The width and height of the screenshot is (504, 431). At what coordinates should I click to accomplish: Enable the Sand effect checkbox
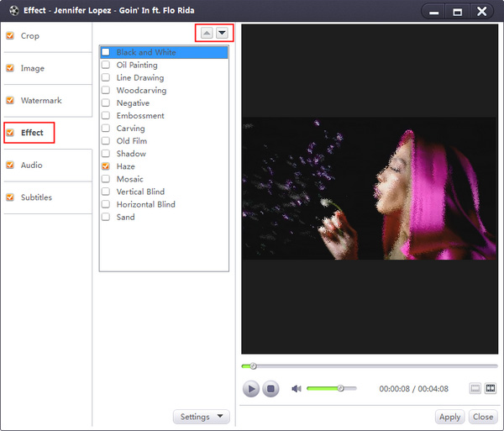coord(106,217)
